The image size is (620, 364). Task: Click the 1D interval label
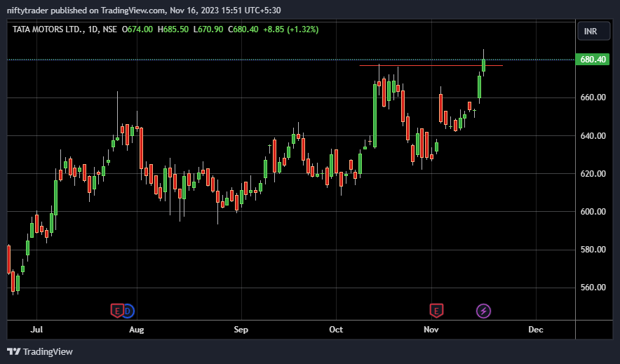click(93, 29)
